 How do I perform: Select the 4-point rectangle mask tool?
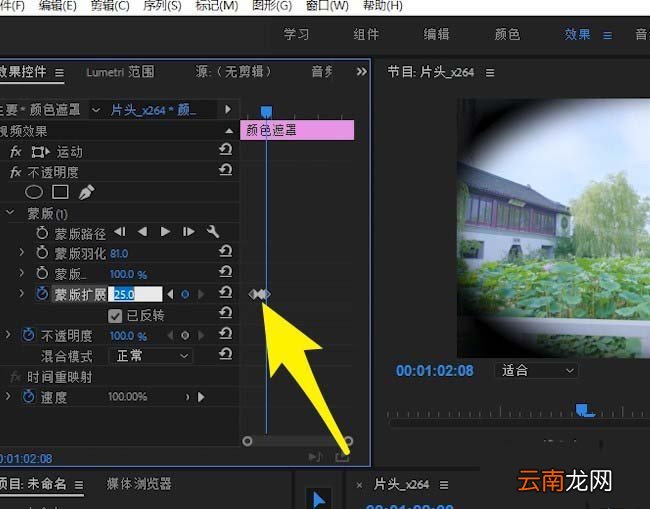point(60,192)
